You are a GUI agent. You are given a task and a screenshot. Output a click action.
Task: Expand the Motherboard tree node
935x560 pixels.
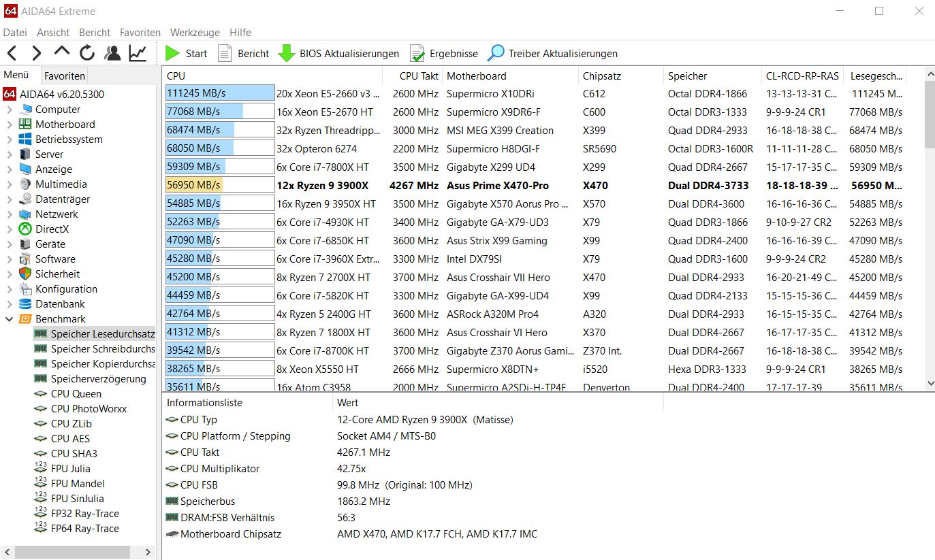[10, 124]
